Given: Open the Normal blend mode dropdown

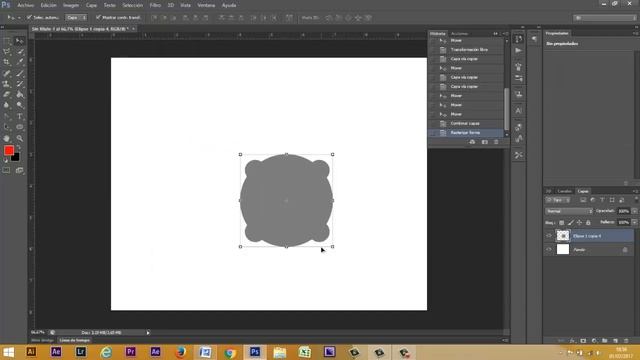Looking at the screenshot, I should (569, 211).
